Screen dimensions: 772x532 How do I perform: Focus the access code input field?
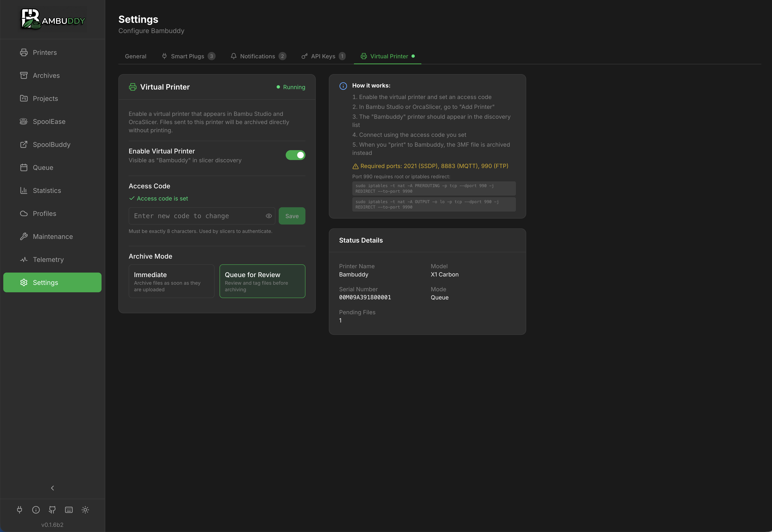[x=197, y=216]
